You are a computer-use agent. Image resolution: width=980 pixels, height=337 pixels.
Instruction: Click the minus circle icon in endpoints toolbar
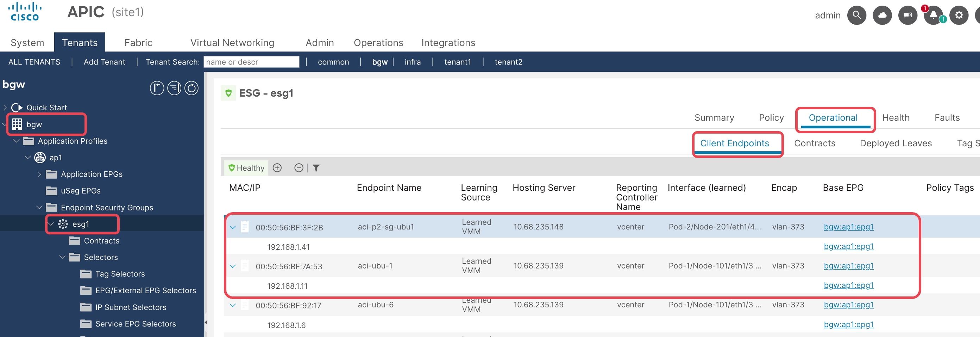299,167
